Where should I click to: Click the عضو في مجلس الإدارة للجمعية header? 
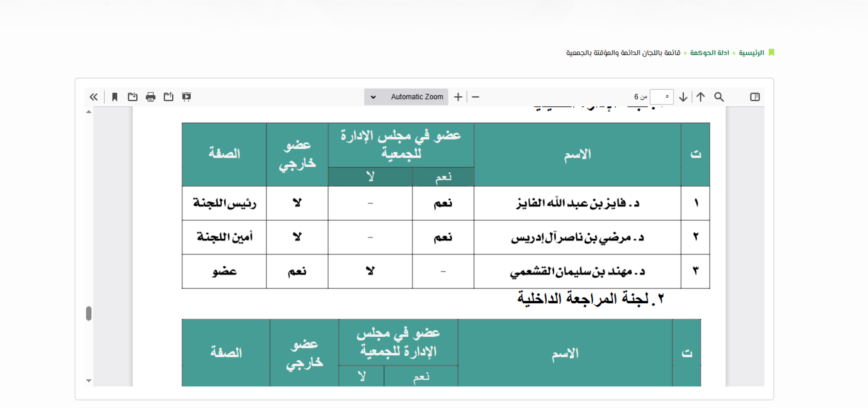pyautogui.click(x=401, y=145)
